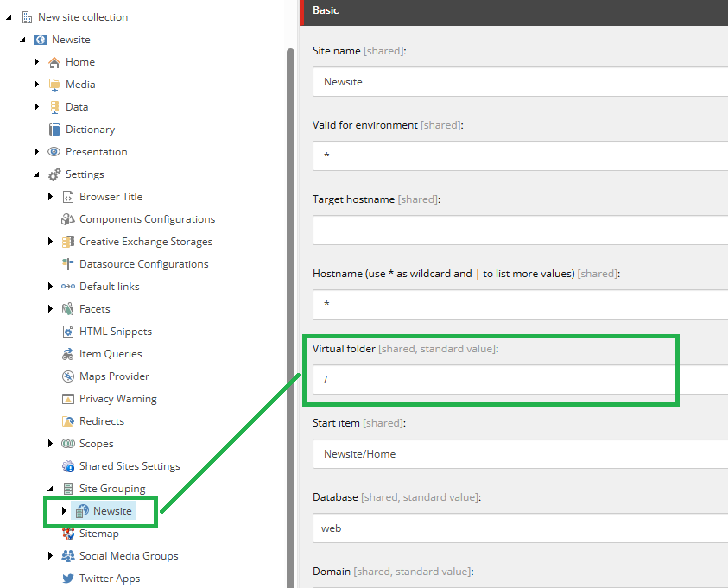Click the Twitter Apps bird icon
Screen dimensions: 728x588
pos(68,579)
